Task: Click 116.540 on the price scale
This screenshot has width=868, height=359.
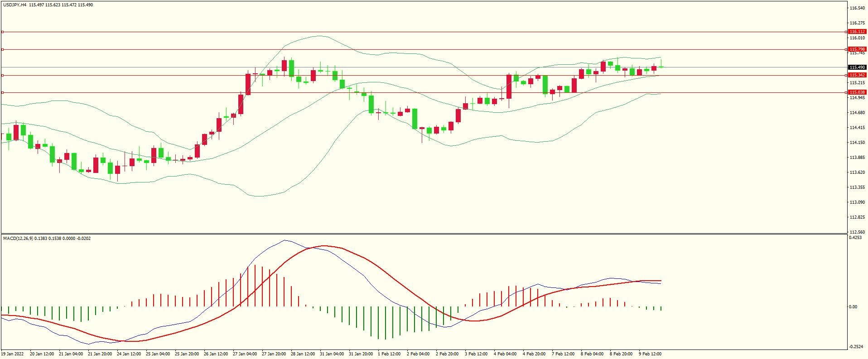Action: click(857, 8)
